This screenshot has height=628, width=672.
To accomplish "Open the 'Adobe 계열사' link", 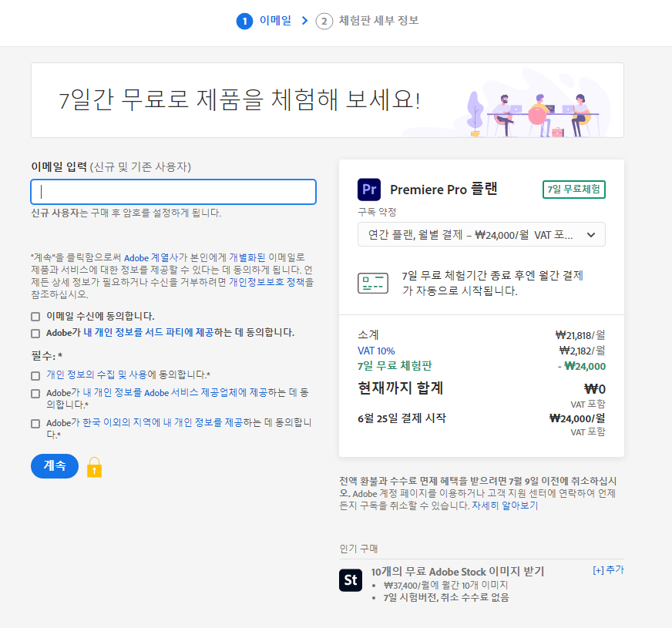I will pos(151,257).
